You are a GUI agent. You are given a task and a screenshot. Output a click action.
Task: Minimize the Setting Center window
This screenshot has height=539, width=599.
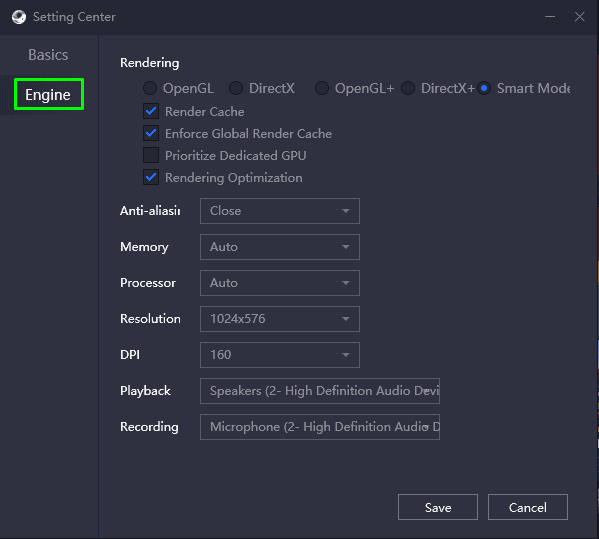pyautogui.click(x=550, y=16)
